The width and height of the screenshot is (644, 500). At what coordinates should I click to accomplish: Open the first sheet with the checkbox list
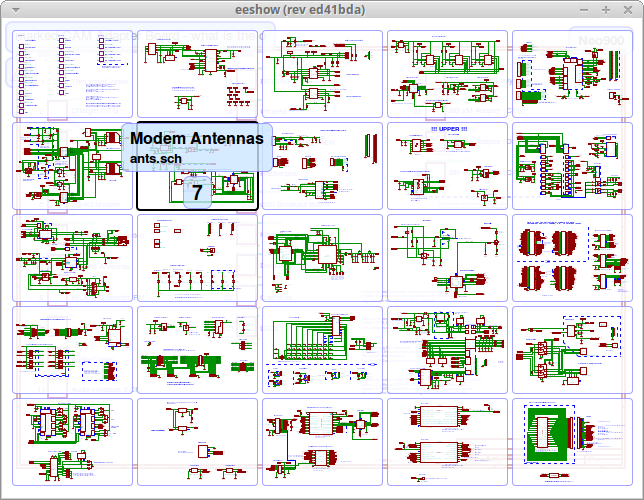72,73
